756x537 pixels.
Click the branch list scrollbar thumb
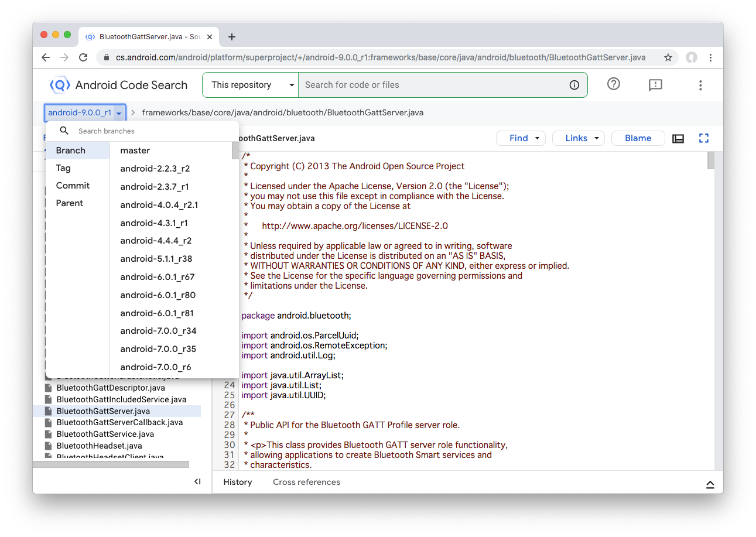235,151
